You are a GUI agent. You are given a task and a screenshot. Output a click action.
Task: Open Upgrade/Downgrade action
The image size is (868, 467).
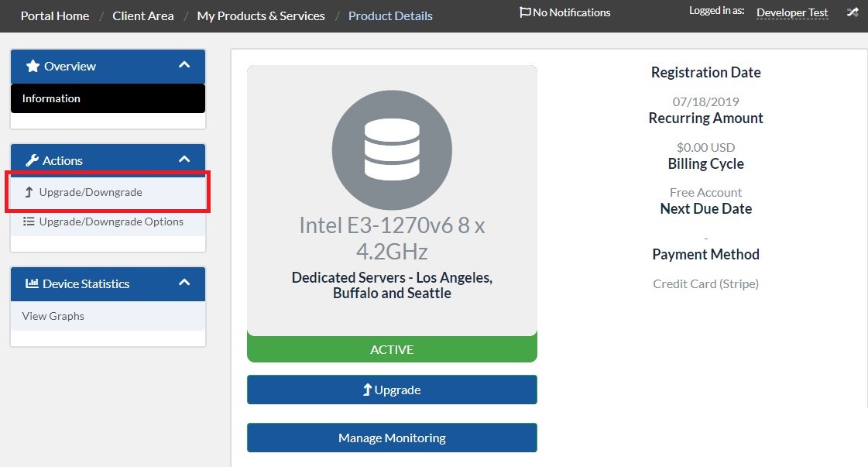tap(108, 192)
